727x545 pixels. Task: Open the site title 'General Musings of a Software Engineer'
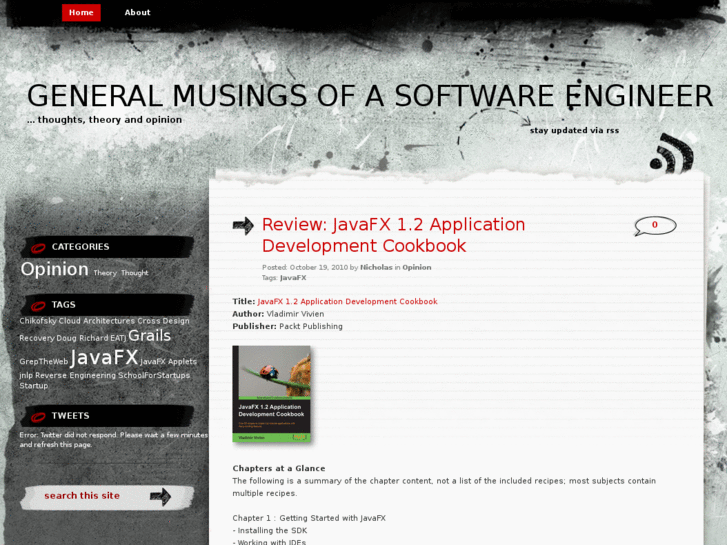point(370,96)
